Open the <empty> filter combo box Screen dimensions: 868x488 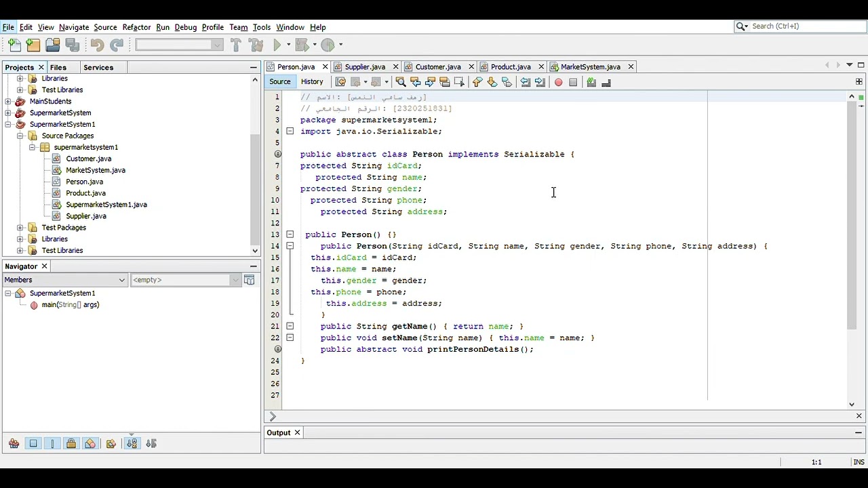(x=185, y=280)
